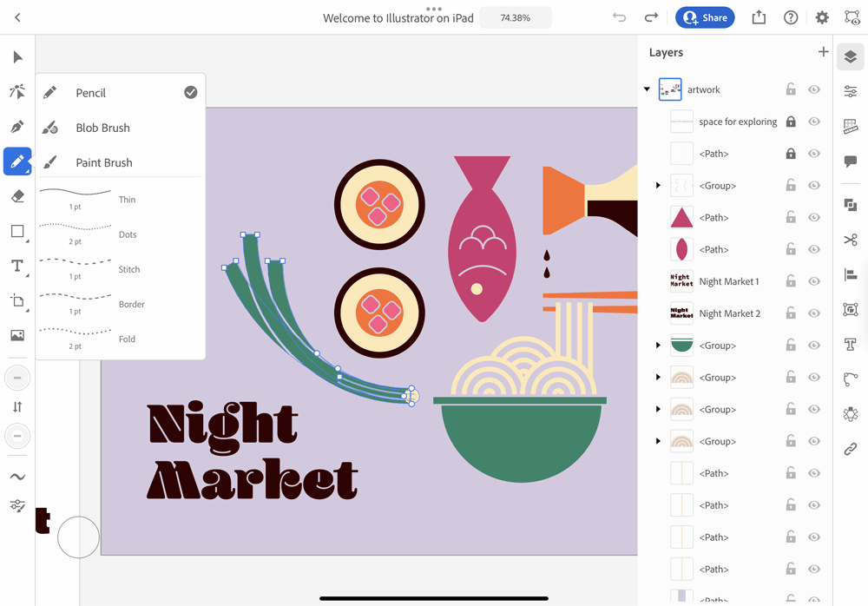
Task: Select the Eraser tool
Action: (17, 196)
